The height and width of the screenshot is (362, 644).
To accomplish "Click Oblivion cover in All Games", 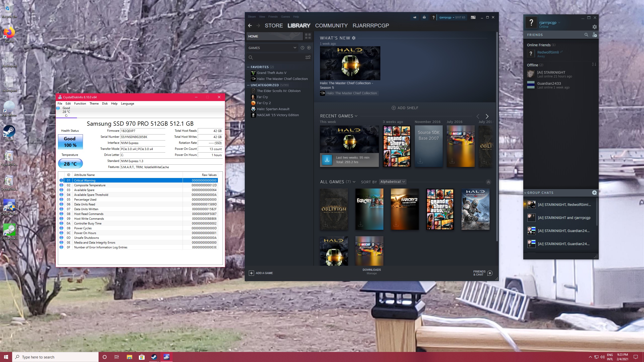I will click(x=334, y=209).
